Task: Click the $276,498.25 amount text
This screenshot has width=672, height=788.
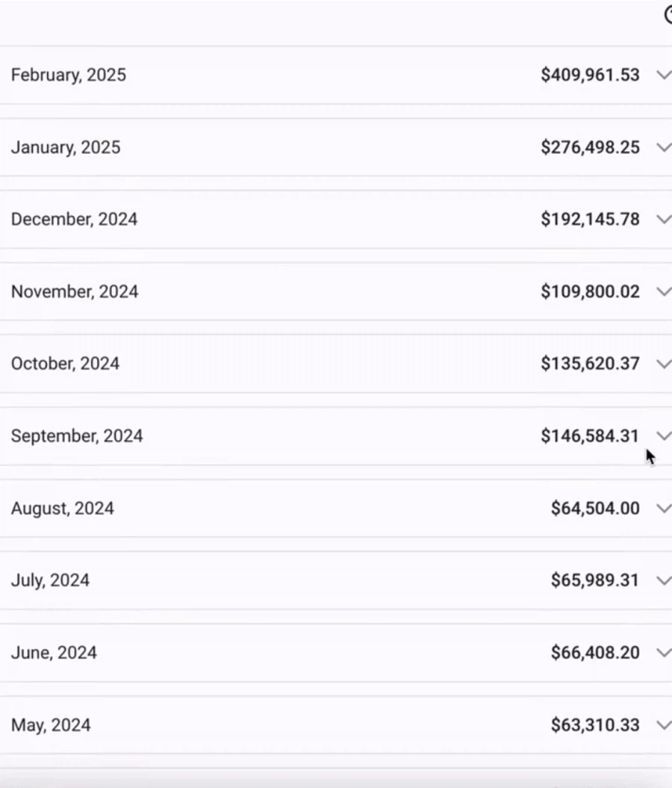Action: tap(590, 147)
